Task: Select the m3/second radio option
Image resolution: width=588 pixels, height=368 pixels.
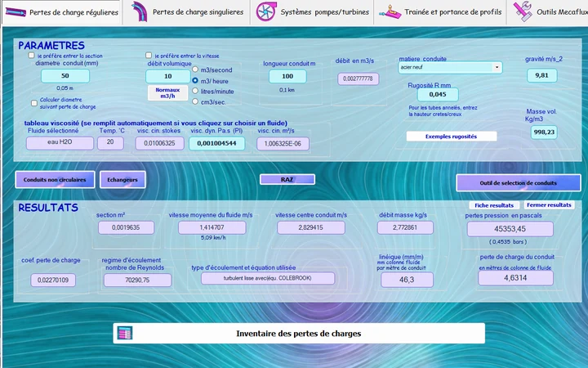Action: 195,70
